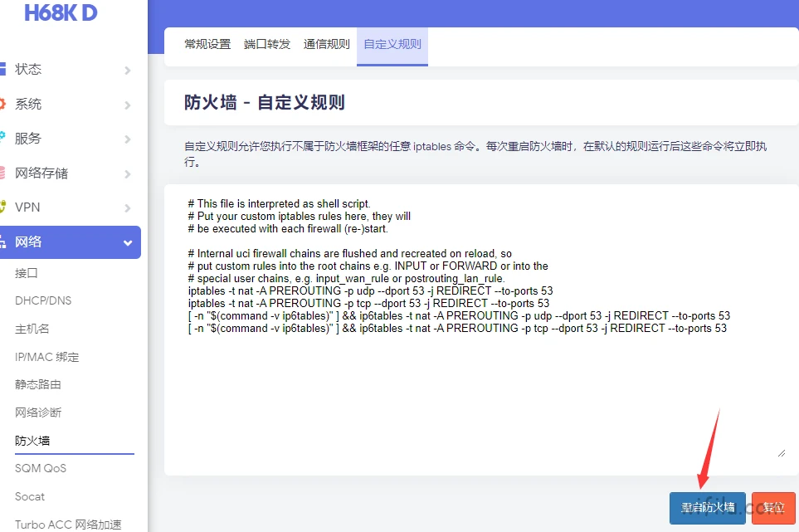Image resolution: width=799 pixels, height=532 pixels.
Task: Open the VPN menu item
Action: tap(27, 207)
